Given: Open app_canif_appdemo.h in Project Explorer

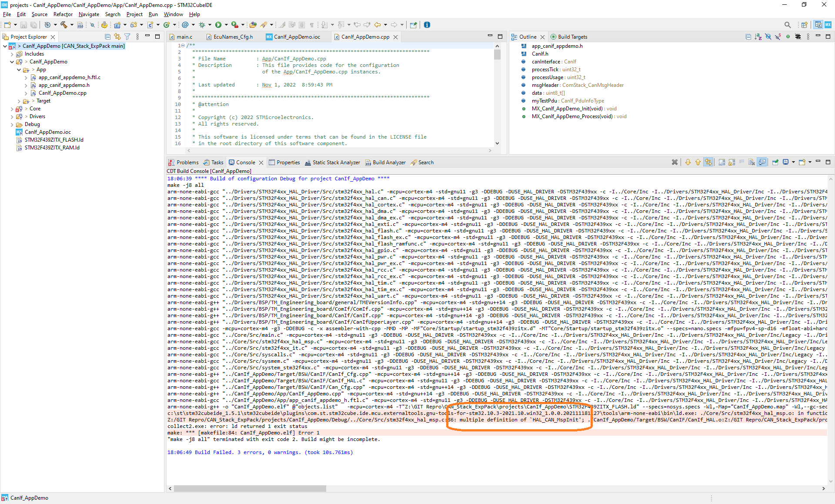Looking at the screenshot, I should point(64,85).
